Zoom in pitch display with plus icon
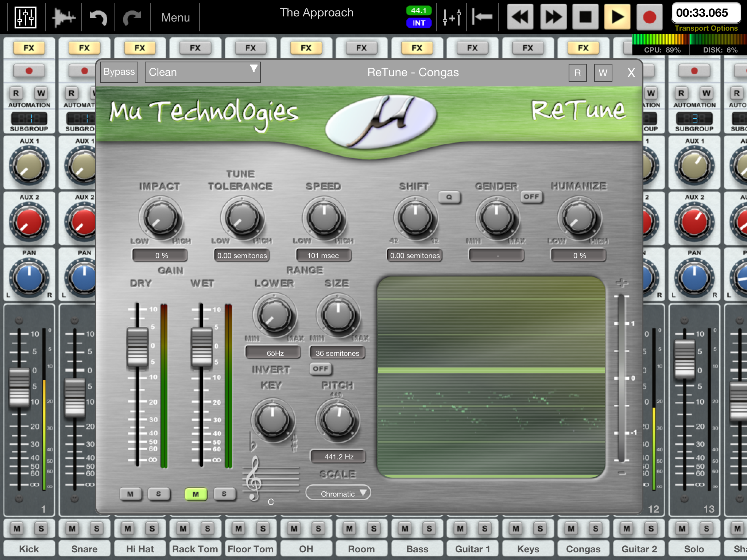747x560 pixels. click(x=622, y=283)
